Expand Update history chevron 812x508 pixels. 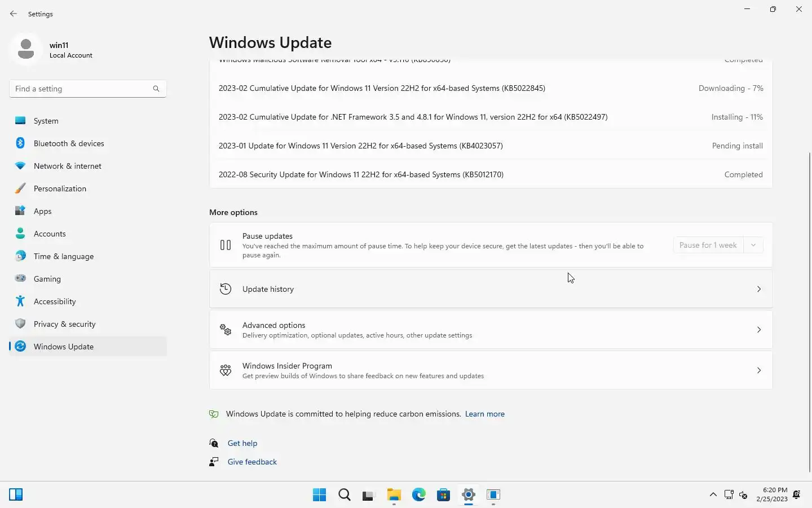759,289
